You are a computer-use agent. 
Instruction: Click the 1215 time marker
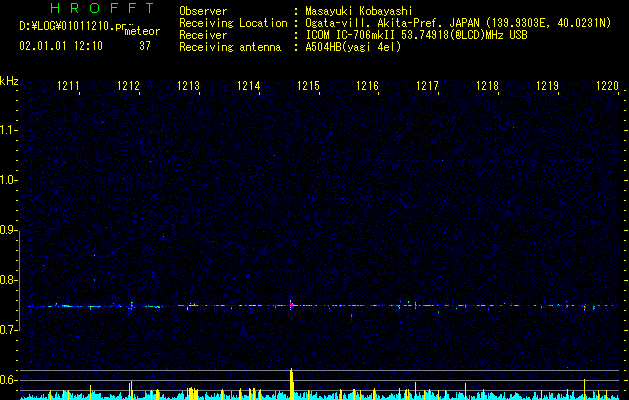coord(308,86)
